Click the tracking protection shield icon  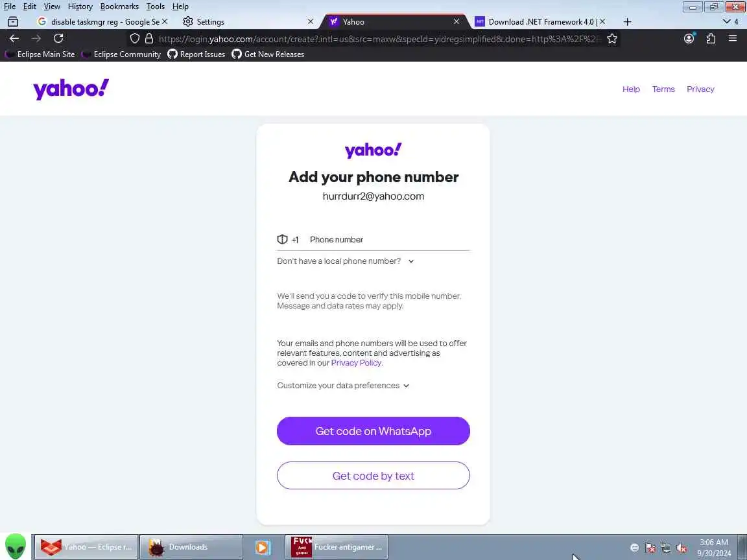(135, 39)
